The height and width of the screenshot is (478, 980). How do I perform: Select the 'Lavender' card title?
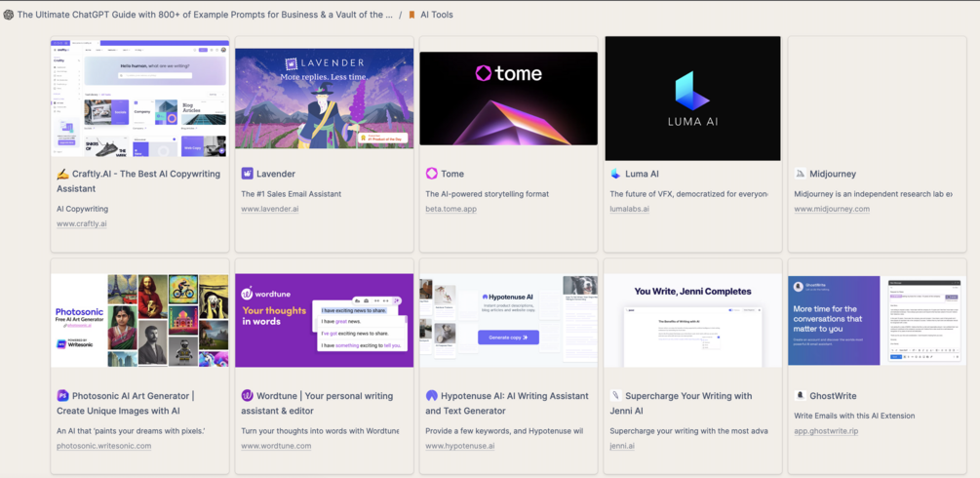point(276,174)
